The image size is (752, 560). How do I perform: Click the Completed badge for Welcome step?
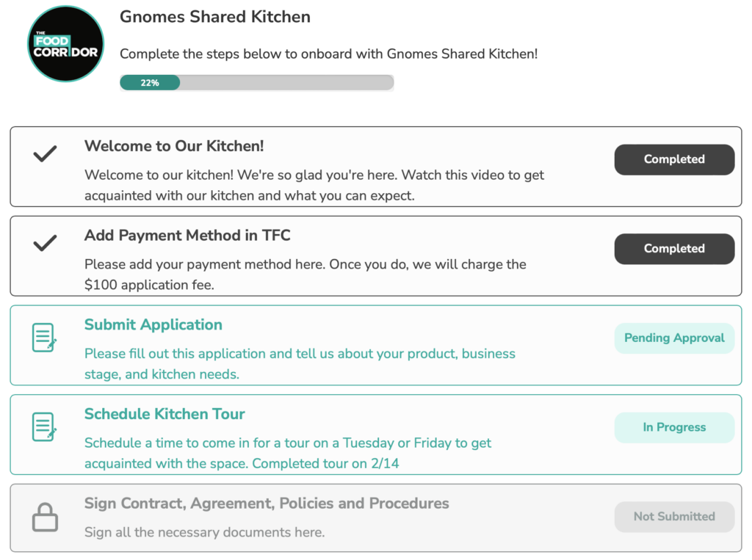pyautogui.click(x=674, y=159)
